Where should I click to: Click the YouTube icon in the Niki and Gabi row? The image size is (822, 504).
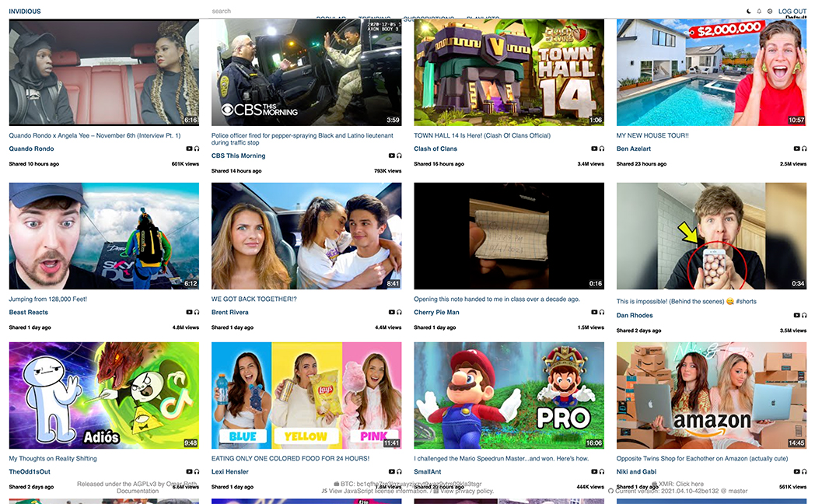click(x=797, y=471)
